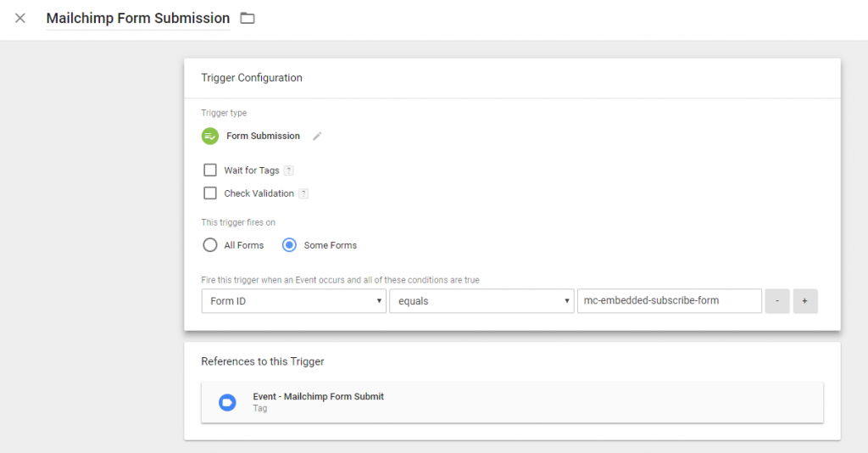Click the Form Submission trigger type label
868x453 pixels.
[x=263, y=137]
